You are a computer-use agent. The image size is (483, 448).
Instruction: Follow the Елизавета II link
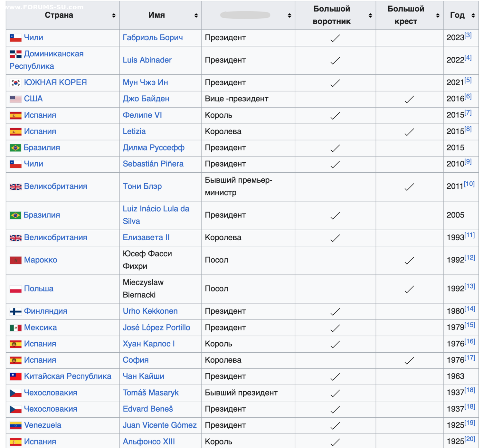click(x=146, y=238)
